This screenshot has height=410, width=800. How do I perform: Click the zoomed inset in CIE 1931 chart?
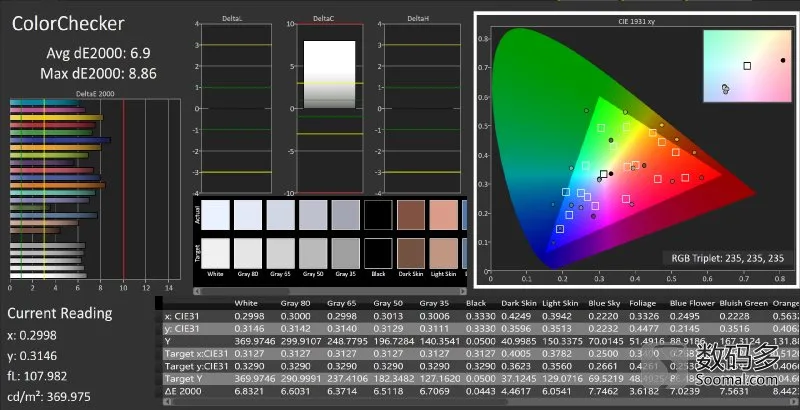coord(747,66)
